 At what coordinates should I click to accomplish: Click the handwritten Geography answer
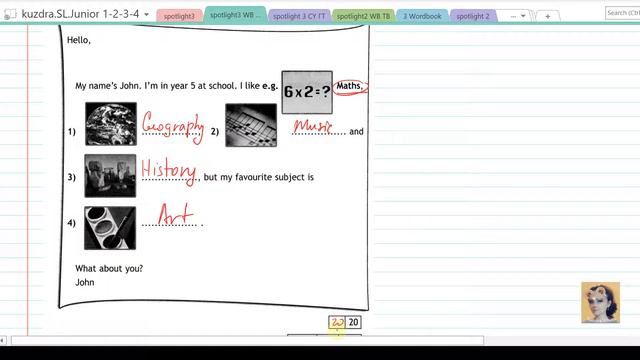click(x=173, y=127)
